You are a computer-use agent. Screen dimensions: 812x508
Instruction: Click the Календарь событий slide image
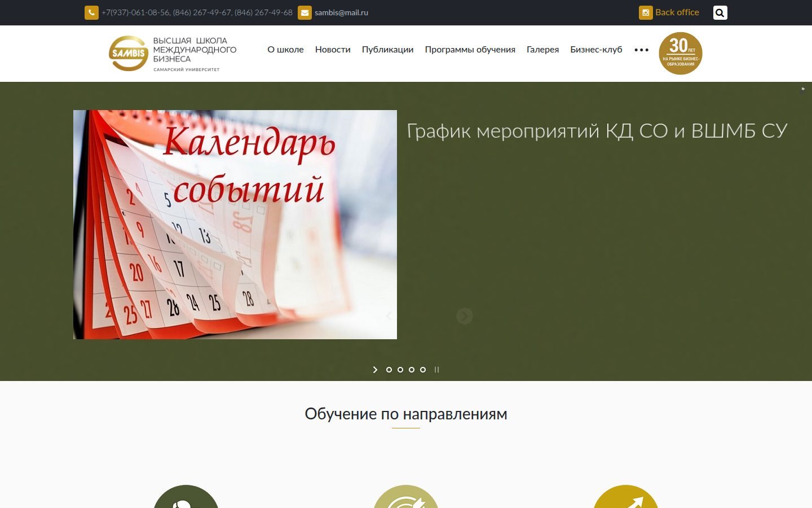click(x=235, y=225)
